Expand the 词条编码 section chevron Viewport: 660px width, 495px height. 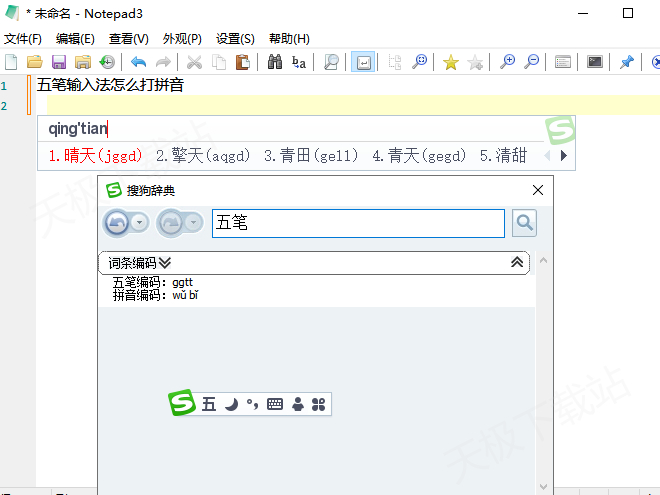165,263
